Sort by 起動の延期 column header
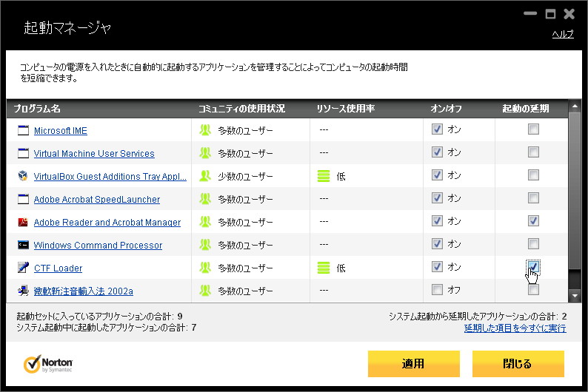This screenshot has height=392, width=588. 525,109
